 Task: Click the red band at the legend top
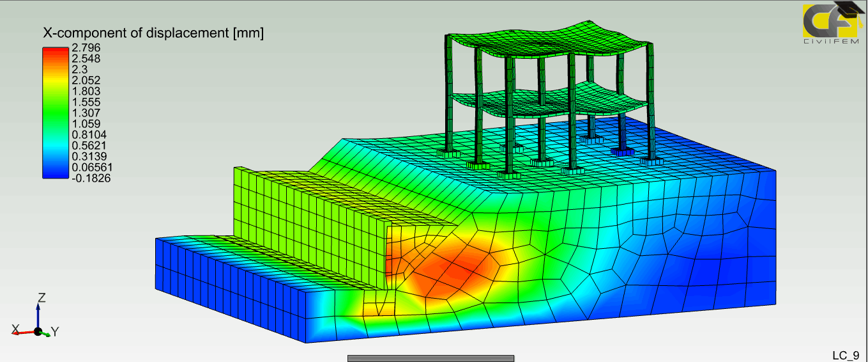[x=55, y=52]
